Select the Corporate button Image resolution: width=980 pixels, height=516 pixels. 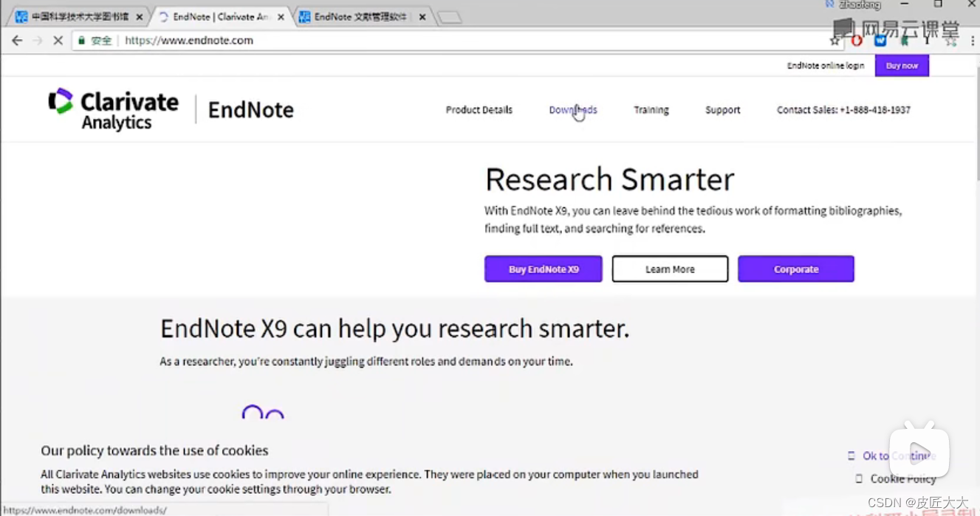[x=795, y=269]
